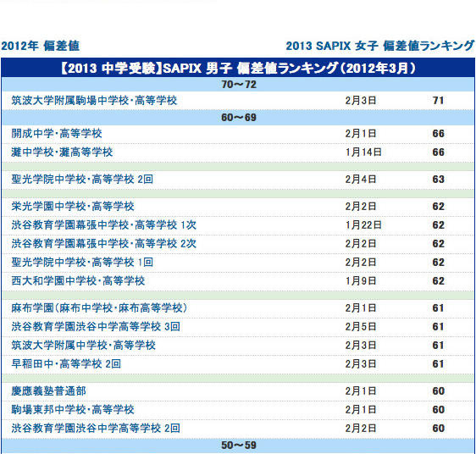
Task: Click date 1月22日 for 渋谷幕張 1次
Action: 363,225
